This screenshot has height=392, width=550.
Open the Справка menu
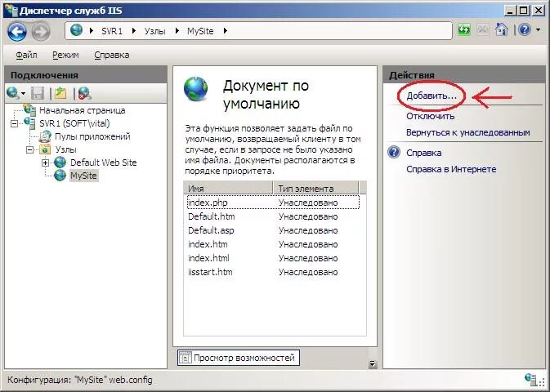pos(111,55)
